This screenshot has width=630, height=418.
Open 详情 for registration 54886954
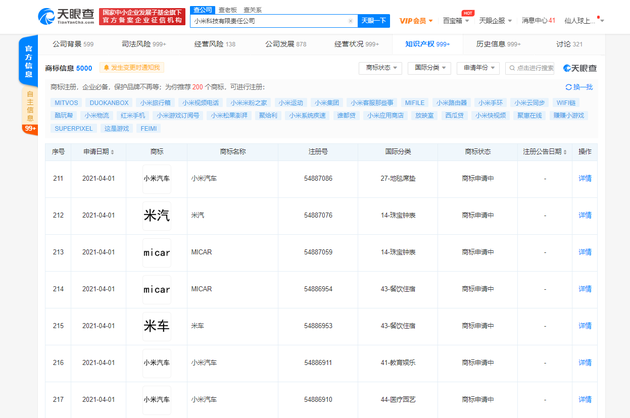585,289
